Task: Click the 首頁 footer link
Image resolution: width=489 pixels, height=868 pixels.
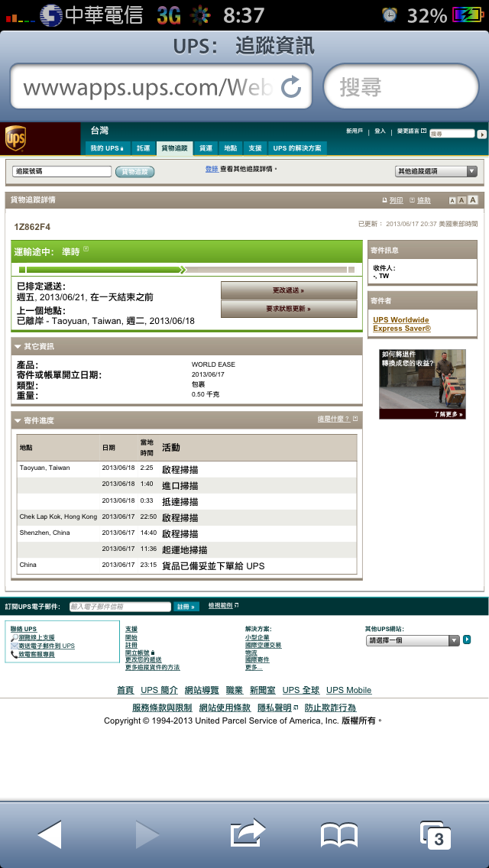Action: coord(125,690)
